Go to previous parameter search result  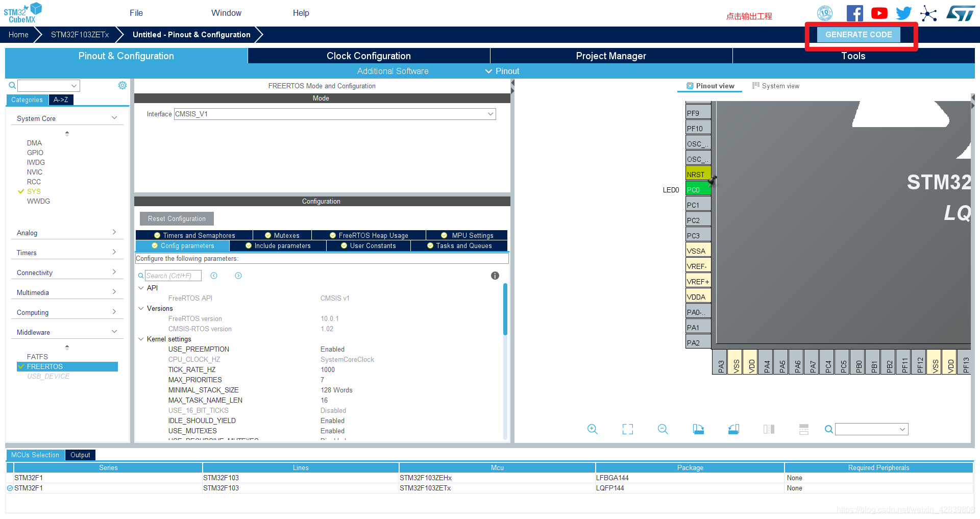click(x=214, y=276)
